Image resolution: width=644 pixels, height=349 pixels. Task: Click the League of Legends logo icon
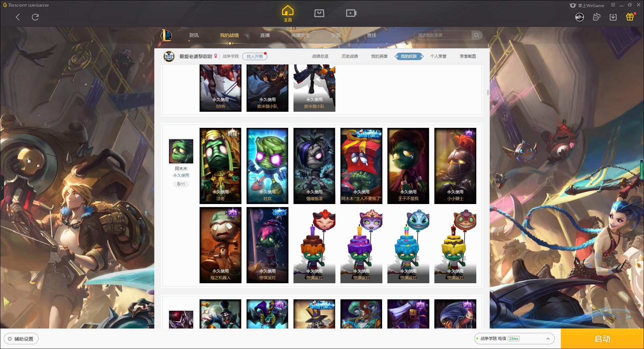tap(166, 35)
